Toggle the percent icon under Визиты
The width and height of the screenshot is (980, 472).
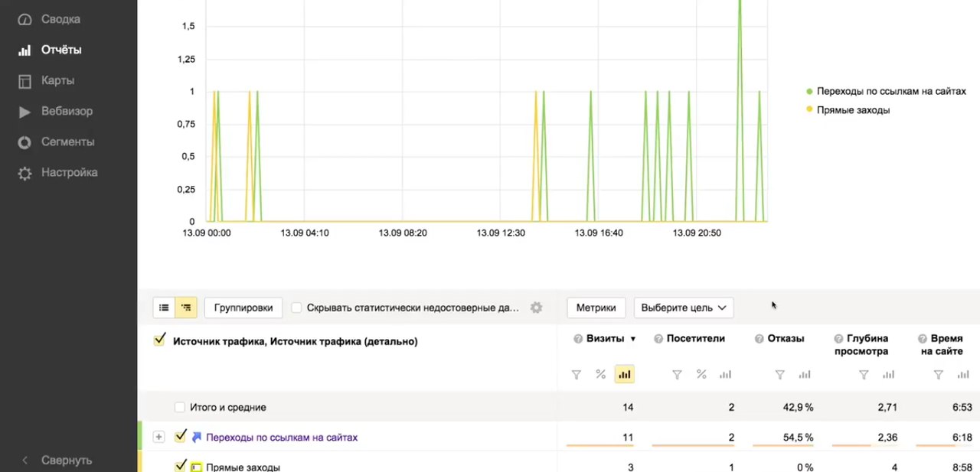click(601, 374)
